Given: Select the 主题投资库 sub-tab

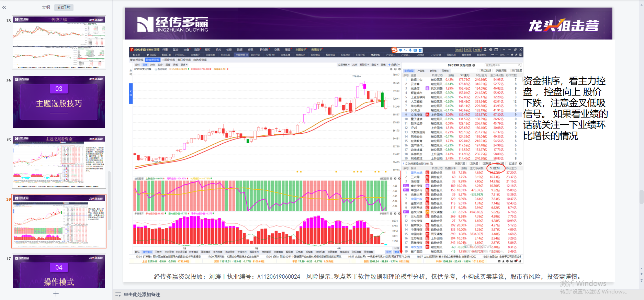Looking at the screenshot, I should coord(168,60).
